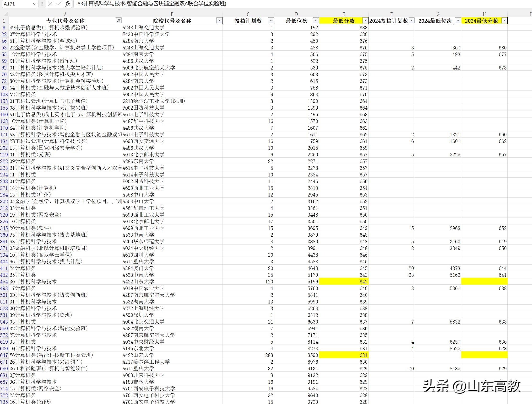Click cell 20计算机类(软件)

(65, 228)
